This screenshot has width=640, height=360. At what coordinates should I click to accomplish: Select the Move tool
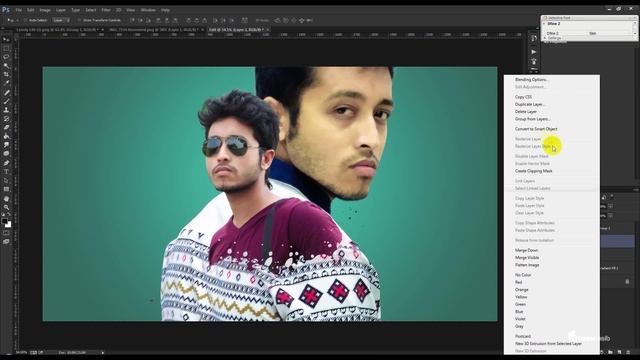pos(6,40)
